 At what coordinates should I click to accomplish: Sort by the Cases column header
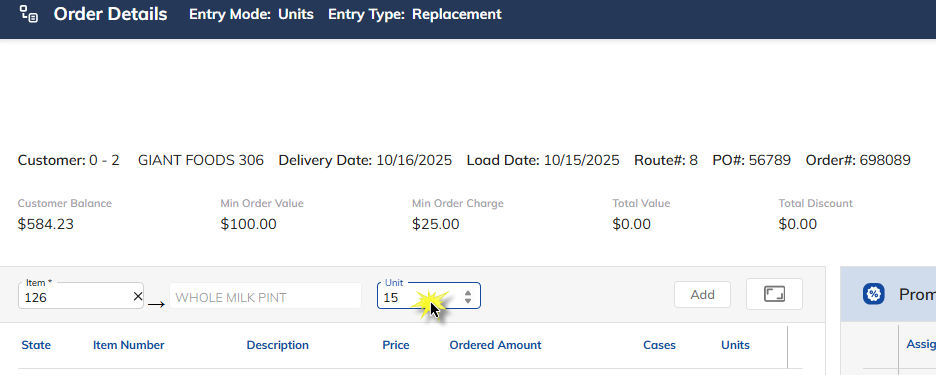660,345
